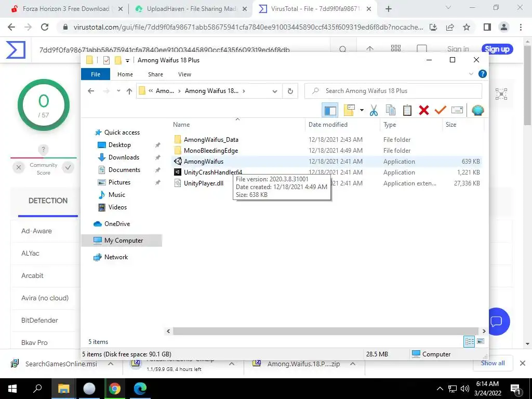Open the Customize Quick Access Toolbar dropdown
The width and height of the screenshot is (532, 399).
127,60
